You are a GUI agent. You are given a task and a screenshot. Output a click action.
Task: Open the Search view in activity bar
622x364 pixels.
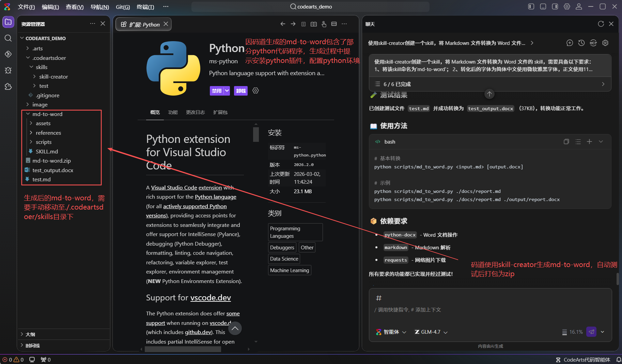tap(8, 38)
